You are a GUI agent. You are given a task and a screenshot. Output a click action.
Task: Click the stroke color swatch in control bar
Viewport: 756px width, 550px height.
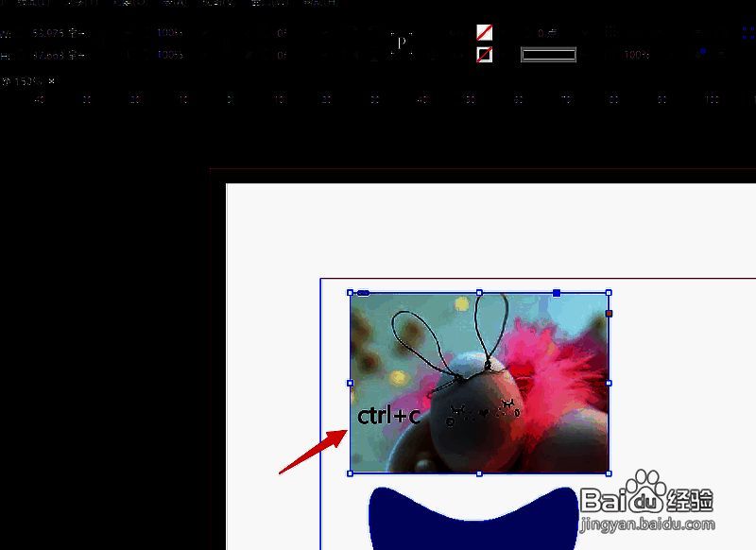484,55
